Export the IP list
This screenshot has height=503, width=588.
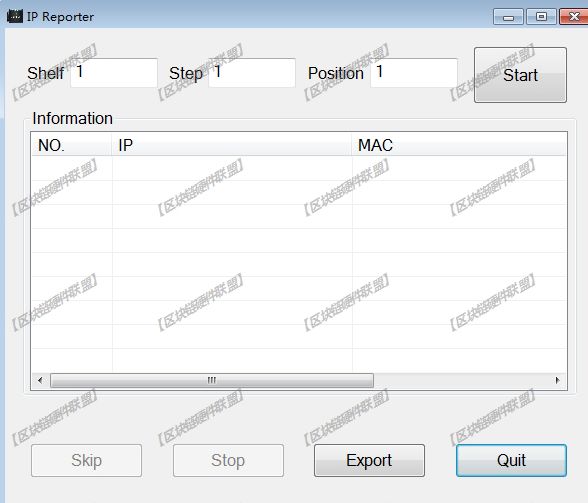coord(369,460)
